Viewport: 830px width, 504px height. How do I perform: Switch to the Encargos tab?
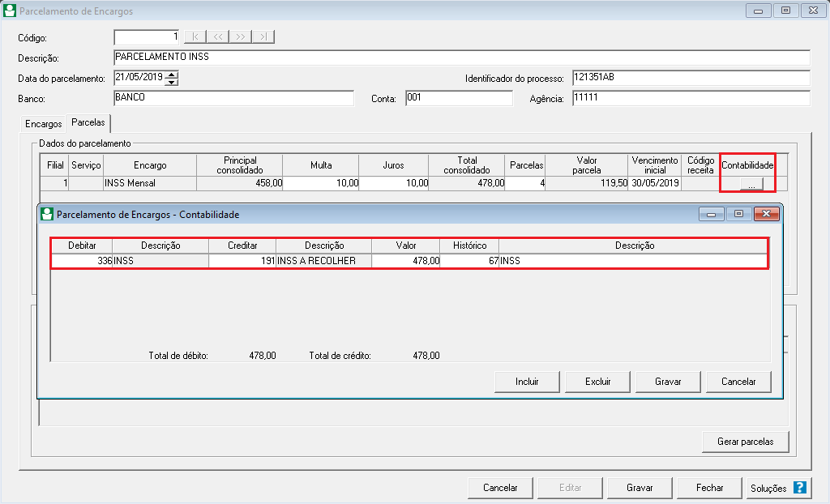tap(44, 124)
